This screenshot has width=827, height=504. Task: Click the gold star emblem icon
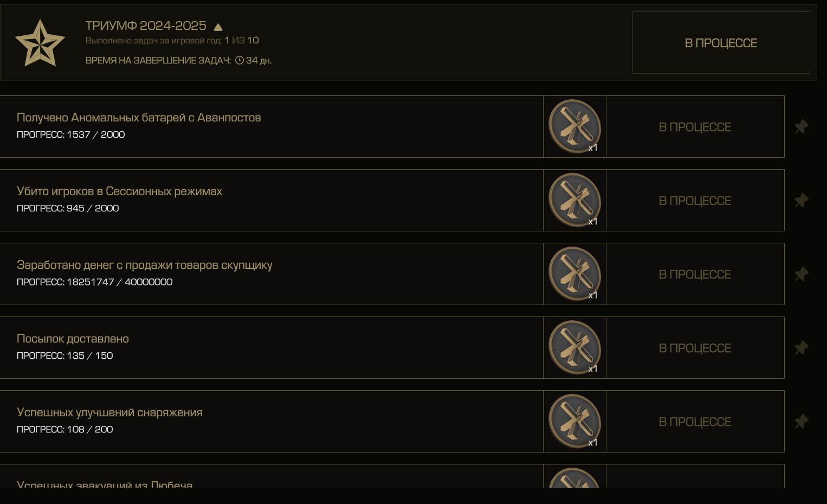coord(40,43)
